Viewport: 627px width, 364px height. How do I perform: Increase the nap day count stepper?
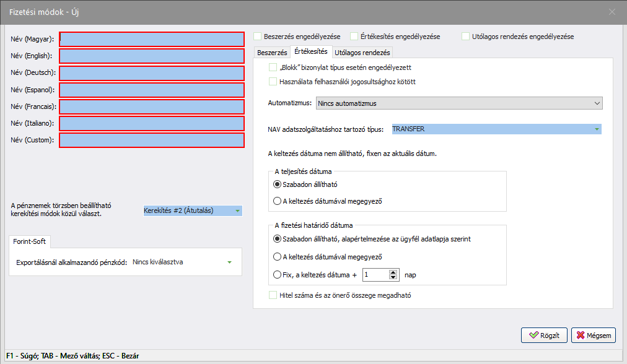(x=392, y=271)
